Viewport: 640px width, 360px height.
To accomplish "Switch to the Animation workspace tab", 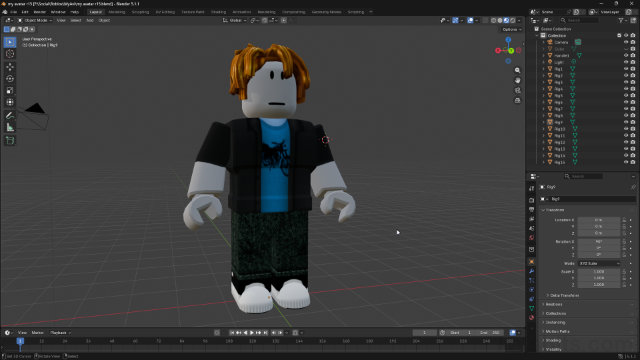I will coord(242,12).
